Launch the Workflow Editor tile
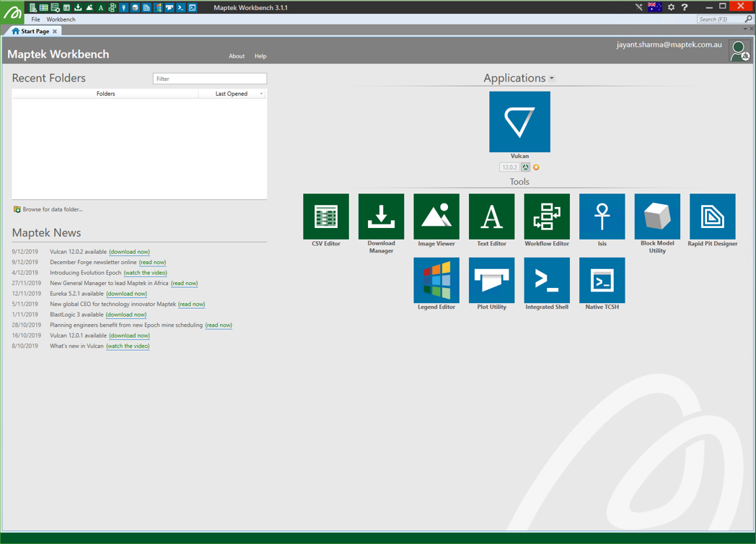 pos(547,216)
